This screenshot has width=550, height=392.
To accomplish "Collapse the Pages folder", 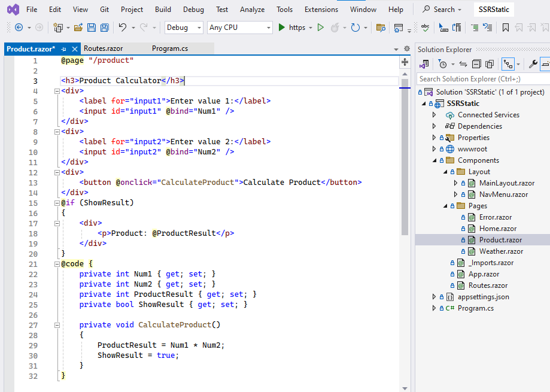I will (x=445, y=206).
